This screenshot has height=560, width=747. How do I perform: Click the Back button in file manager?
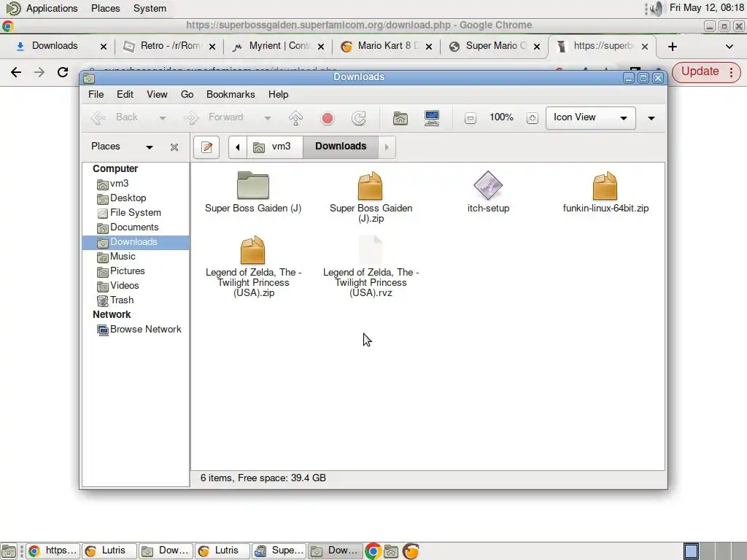115,117
